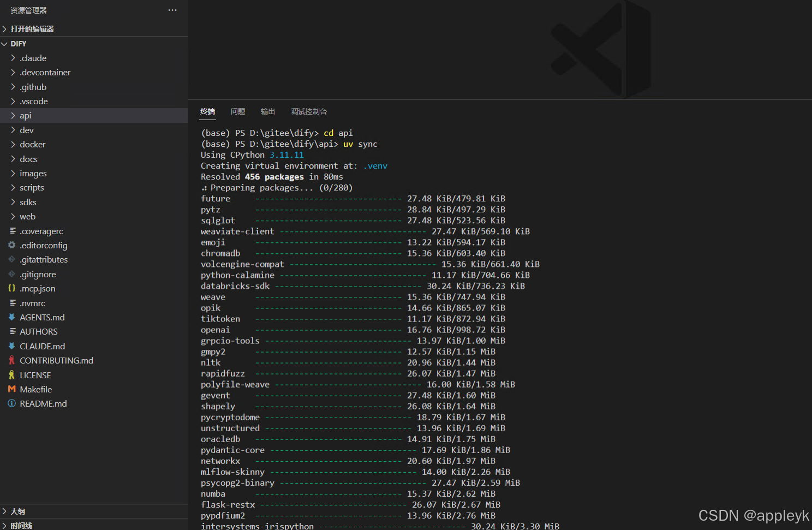Click the AUTHORS file icon
The width and height of the screenshot is (812, 530).
(x=13, y=331)
